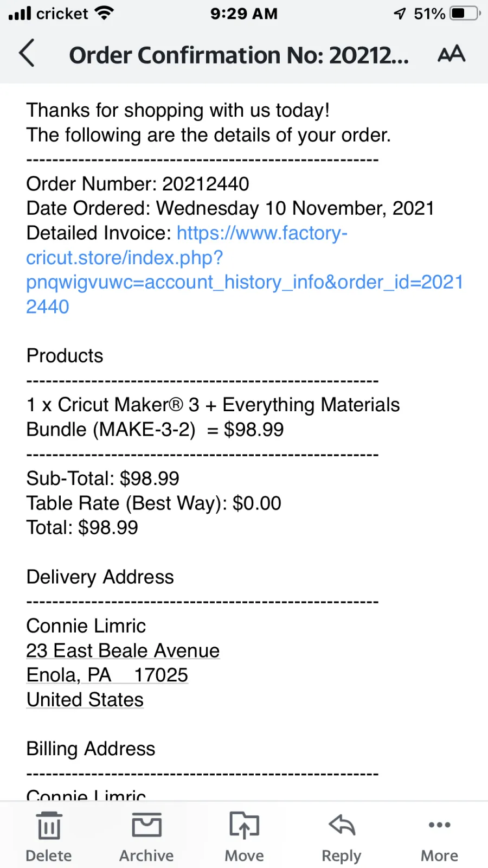This screenshot has height=868, width=488.
Task: Open the AA text size control
Action: click(451, 54)
